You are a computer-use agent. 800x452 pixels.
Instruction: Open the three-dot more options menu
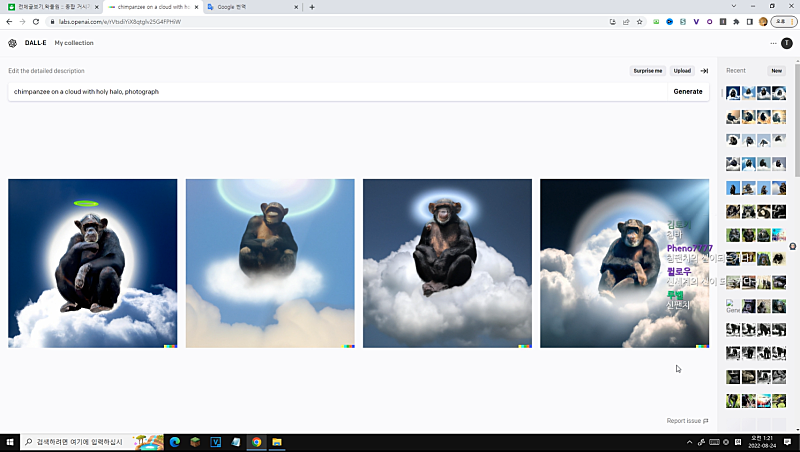click(x=773, y=43)
